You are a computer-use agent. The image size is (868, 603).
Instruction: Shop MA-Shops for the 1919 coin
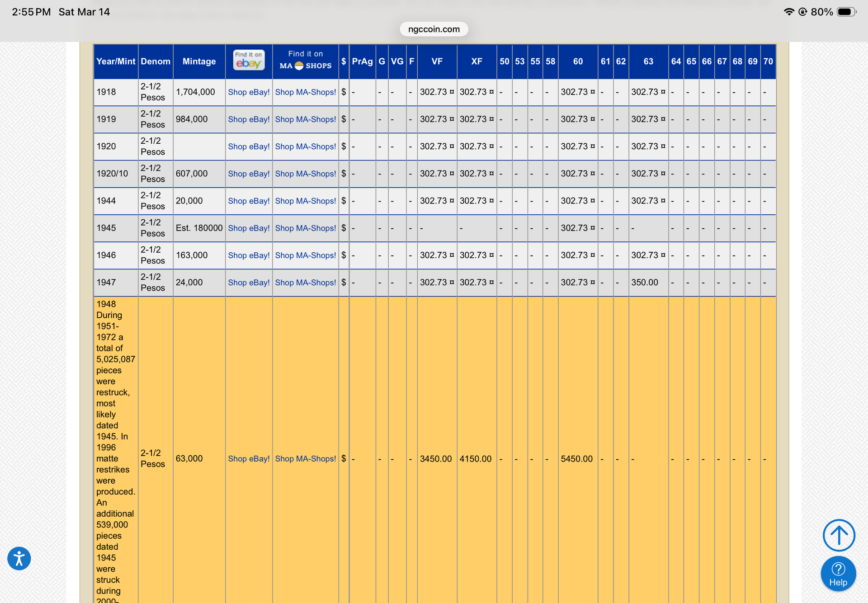[x=305, y=119]
